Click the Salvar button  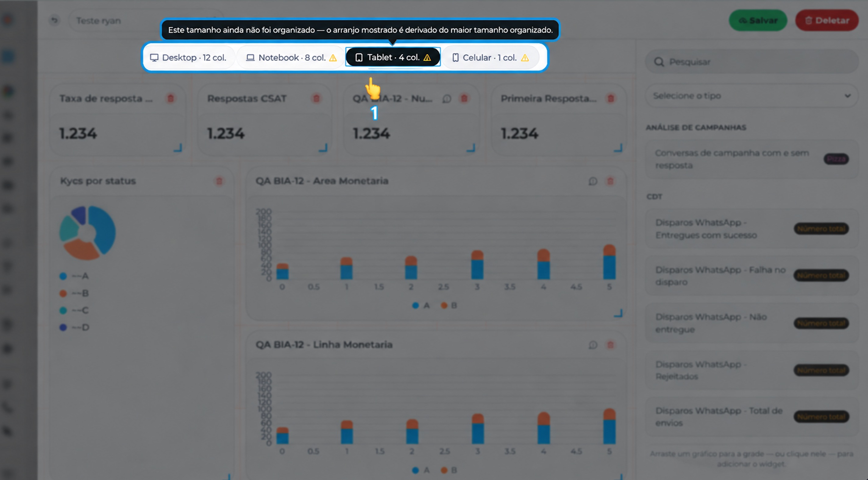[758, 20]
